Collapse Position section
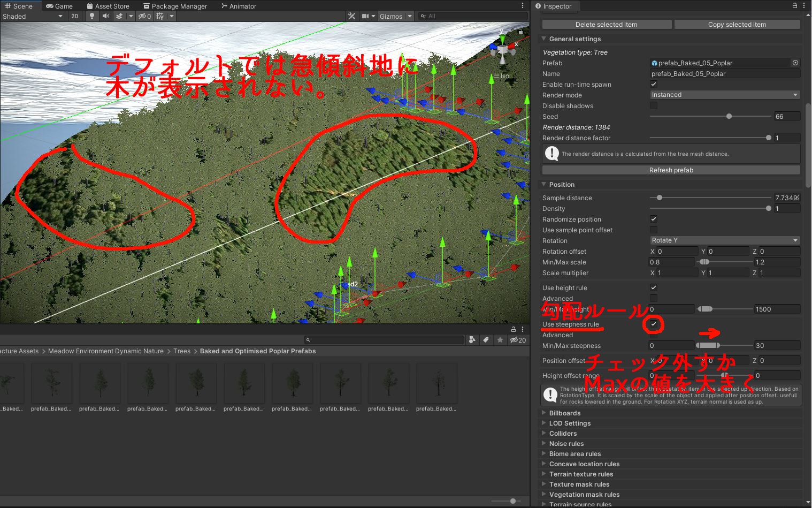This screenshot has width=812, height=508. point(543,184)
